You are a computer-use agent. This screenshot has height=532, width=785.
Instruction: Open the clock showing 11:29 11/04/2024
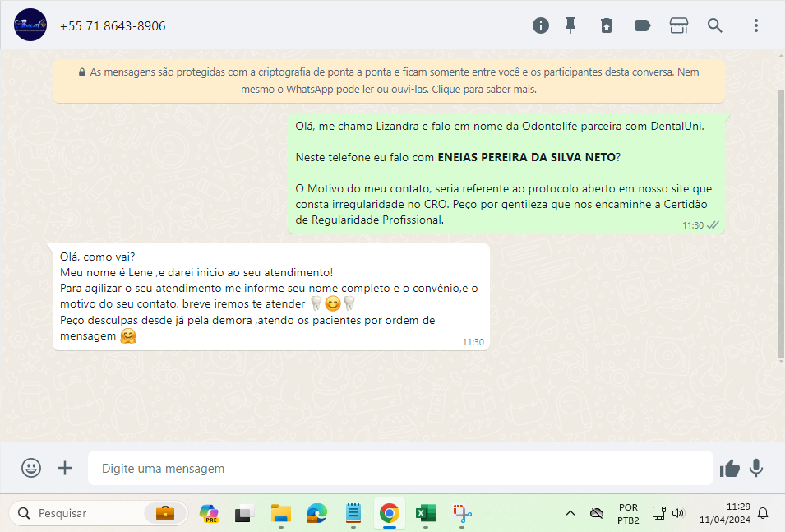click(725, 513)
